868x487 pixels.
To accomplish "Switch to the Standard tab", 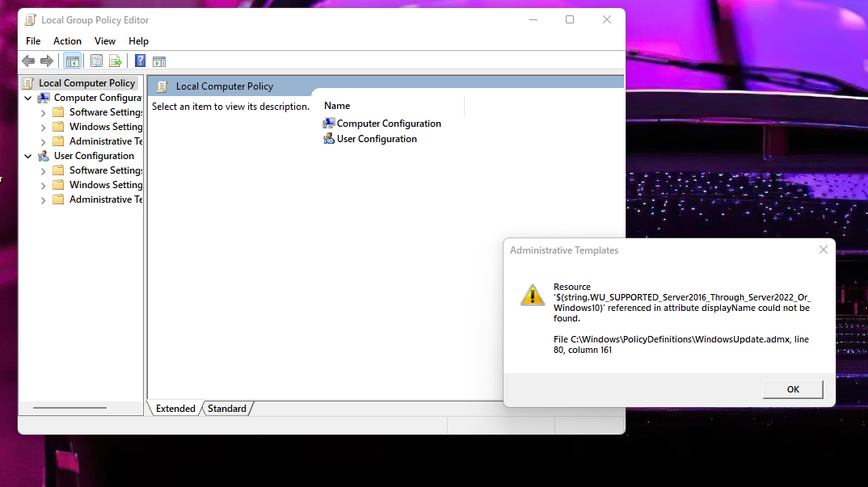I will pyautogui.click(x=226, y=409).
